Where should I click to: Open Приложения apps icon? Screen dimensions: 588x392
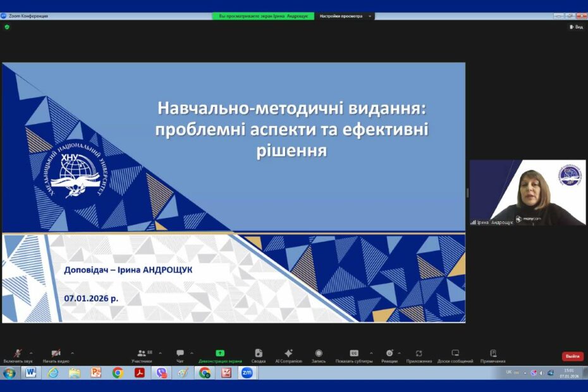pos(419,353)
